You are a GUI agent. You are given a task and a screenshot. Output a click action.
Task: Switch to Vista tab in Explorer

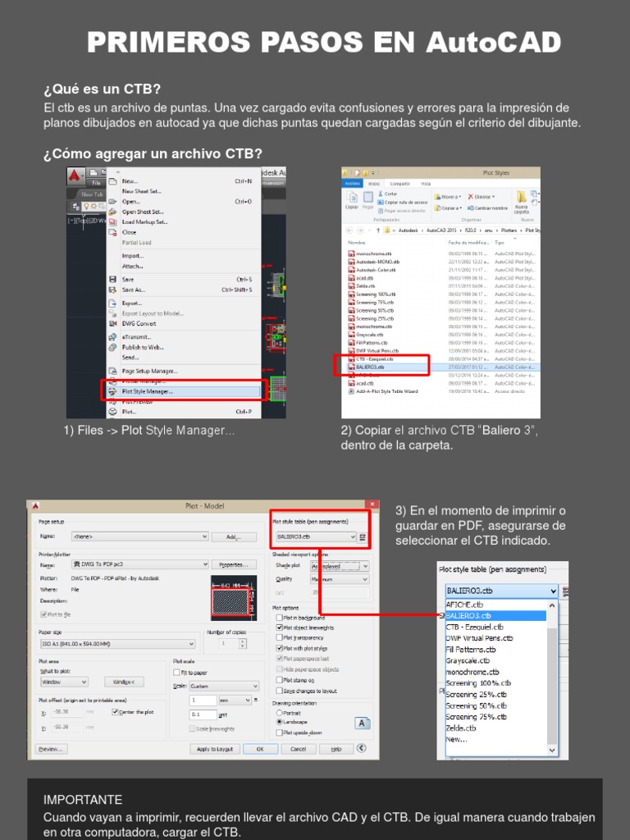pyautogui.click(x=426, y=184)
